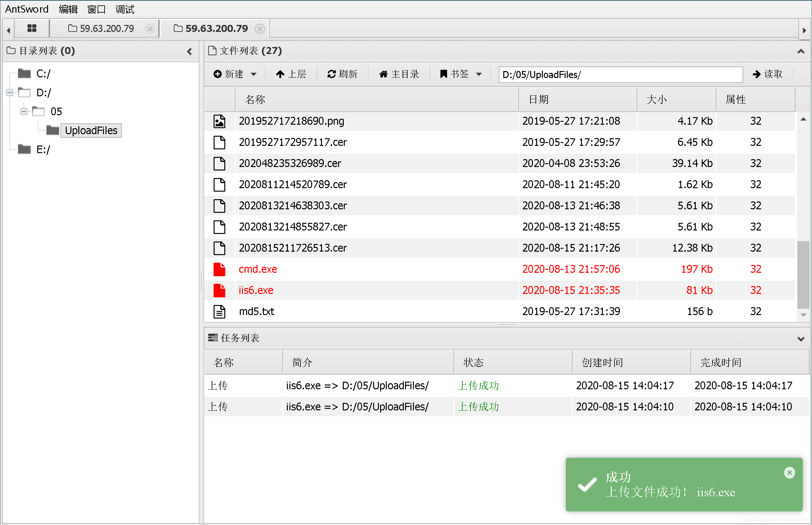Select the upload task created 14:04:17

(507, 386)
